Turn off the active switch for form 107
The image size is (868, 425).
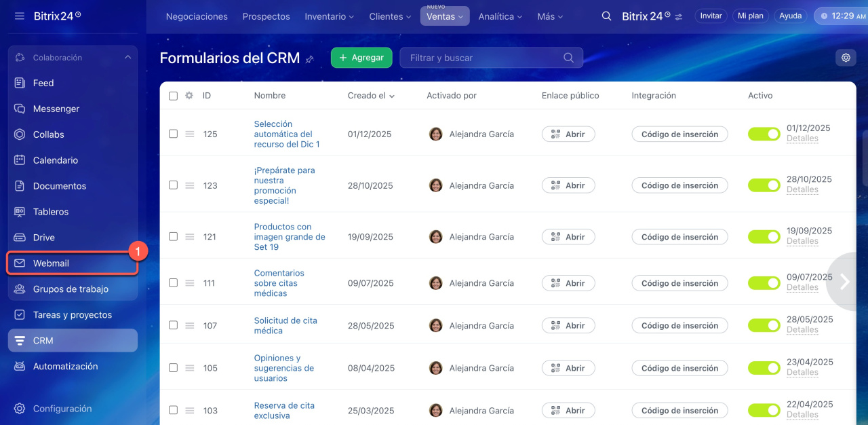click(x=764, y=326)
